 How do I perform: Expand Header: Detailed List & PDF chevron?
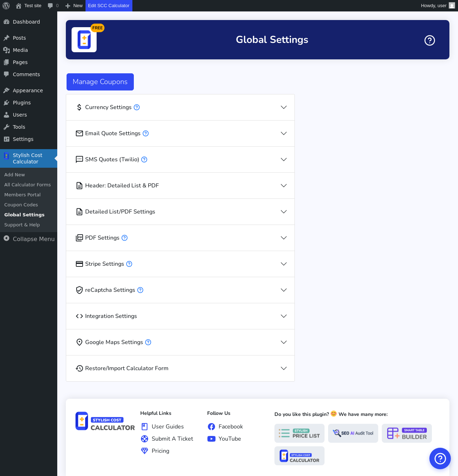click(x=284, y=186)
